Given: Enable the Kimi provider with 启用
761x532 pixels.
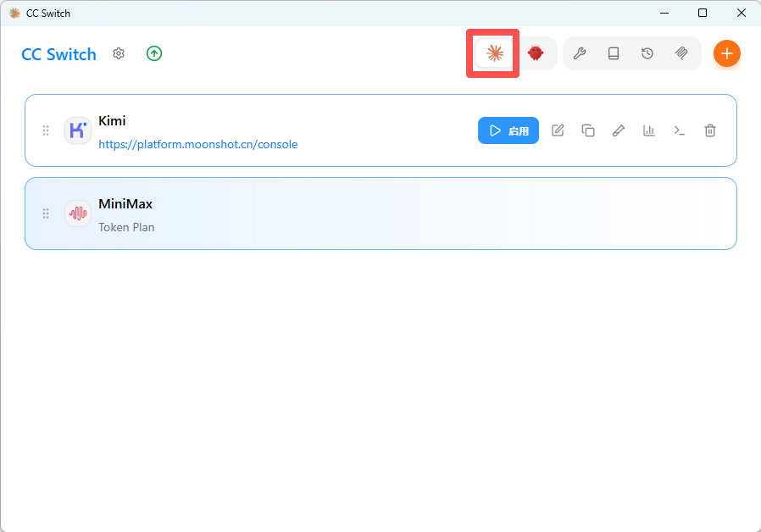Looking at the screenshot, I should [508, 130].
